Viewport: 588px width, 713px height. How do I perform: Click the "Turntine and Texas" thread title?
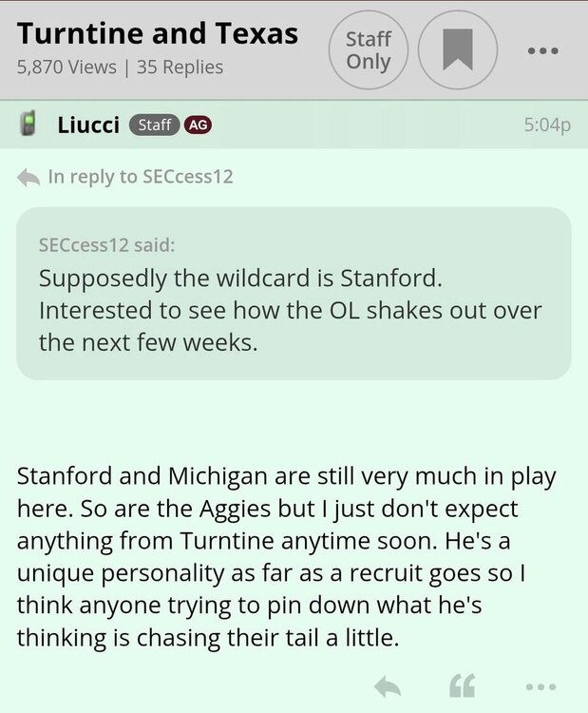point(158,33)
